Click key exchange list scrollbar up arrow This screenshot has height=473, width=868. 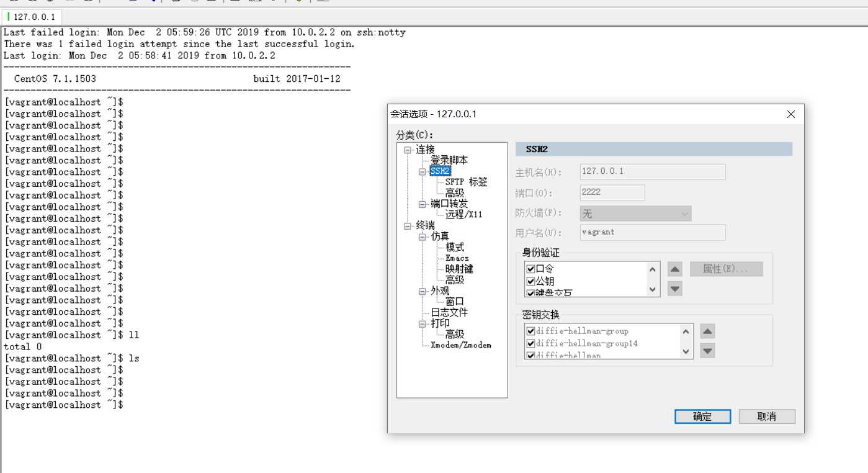[x=686, y=331]
